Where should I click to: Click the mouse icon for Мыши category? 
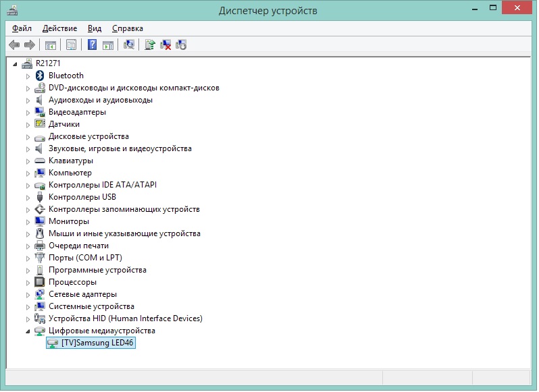click(x=40, y=233)
